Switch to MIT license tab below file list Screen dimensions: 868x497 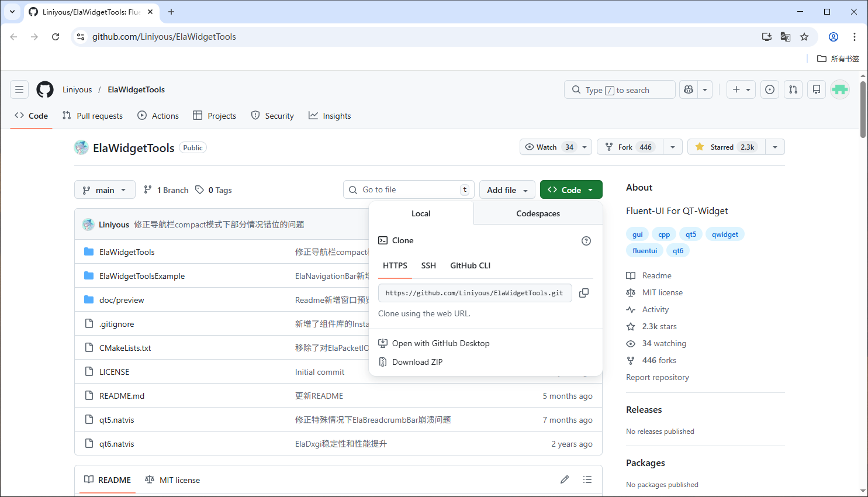click(172, 480)
